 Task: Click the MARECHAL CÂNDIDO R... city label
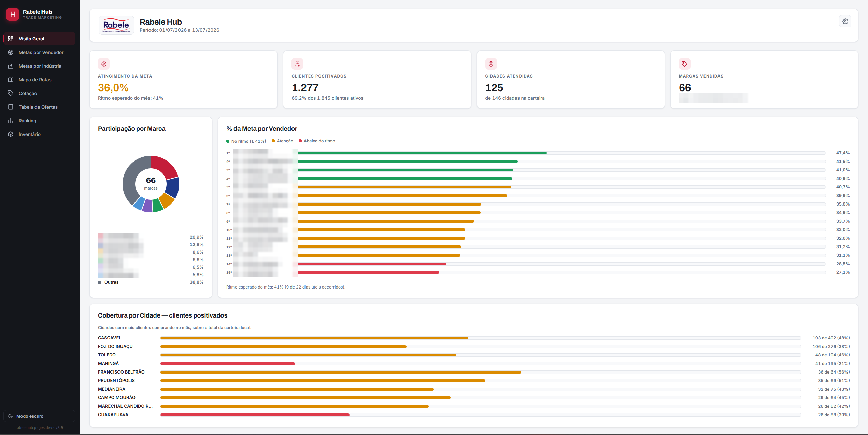click(x=125, y=406)
